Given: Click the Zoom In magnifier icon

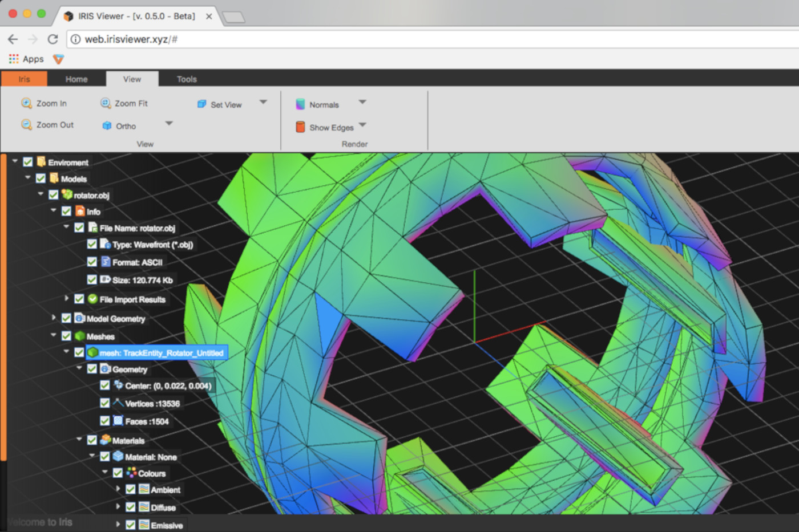Looking at the screenshot, I should pyautogui.click(x=26, y=103).
